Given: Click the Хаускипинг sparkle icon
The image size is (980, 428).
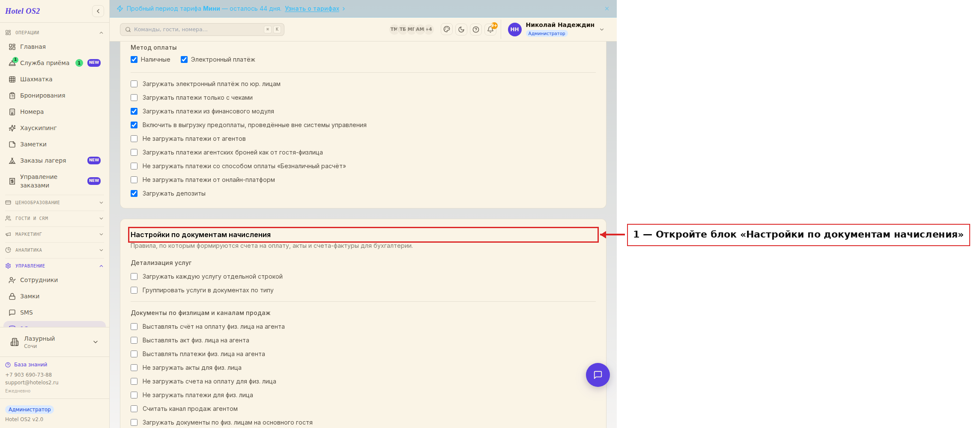Looking at the screenshot, I should (x=12, y=128).
